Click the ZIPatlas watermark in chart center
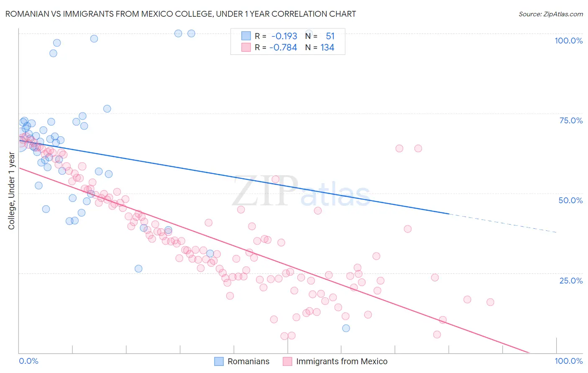This screenshot has height=373, width=588. [301, 192]
